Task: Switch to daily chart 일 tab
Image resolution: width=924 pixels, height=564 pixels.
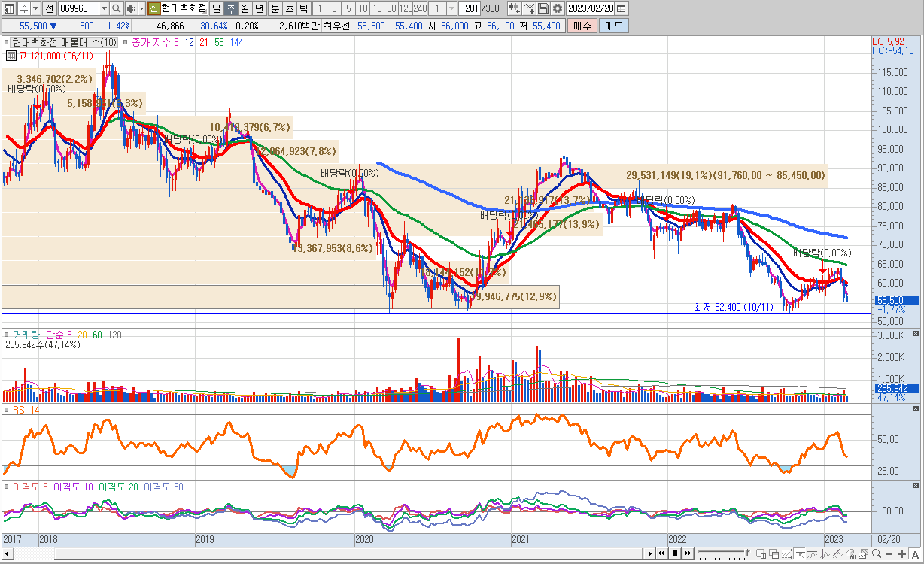Action: pos(216,8)
